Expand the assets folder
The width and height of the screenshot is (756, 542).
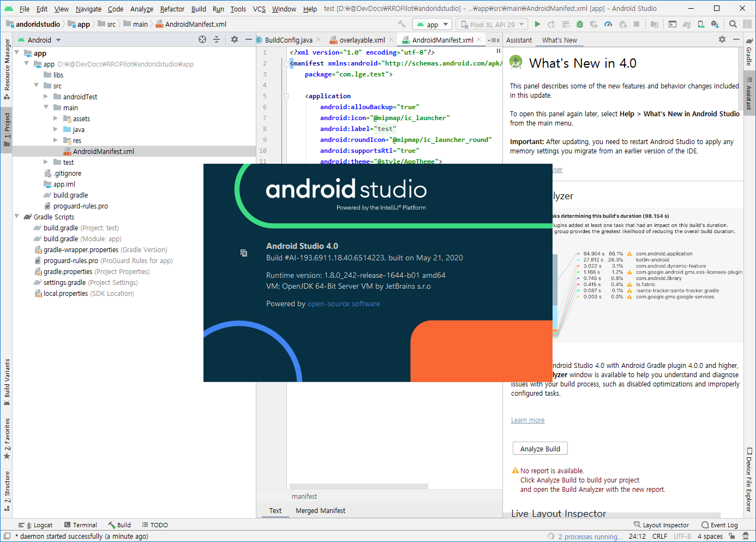pos(56,118)
